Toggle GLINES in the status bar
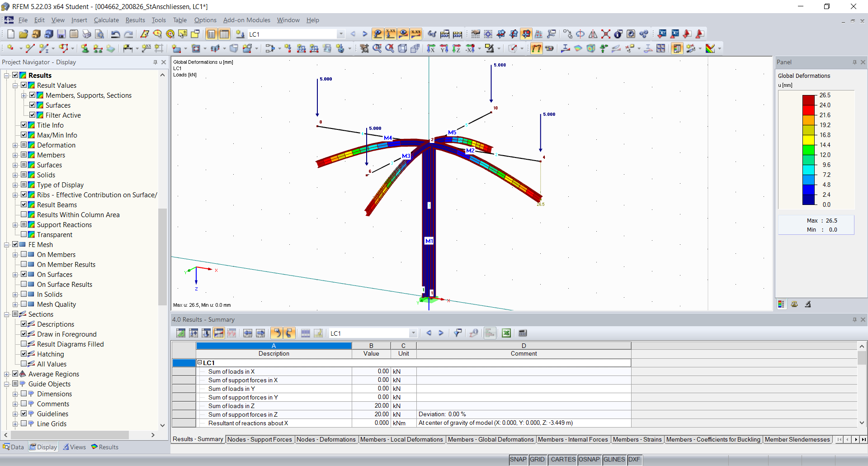Viewport: 868px width, 466px height. (x=614, y=460)
